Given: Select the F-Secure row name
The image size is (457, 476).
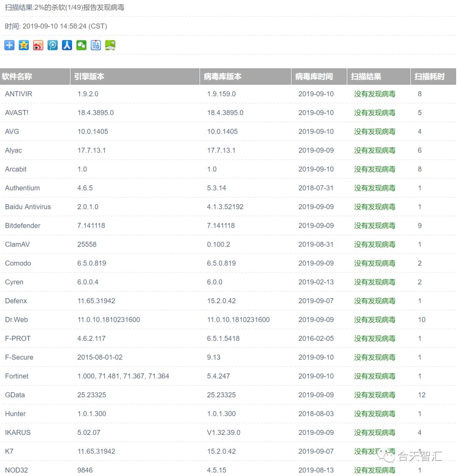Looking at the screenshot, I should click(19, 357).
